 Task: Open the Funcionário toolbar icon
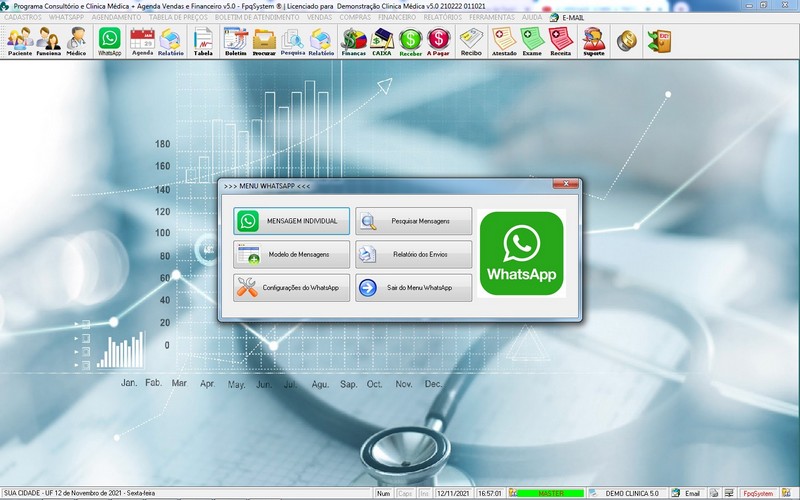[x=48, y=41]
